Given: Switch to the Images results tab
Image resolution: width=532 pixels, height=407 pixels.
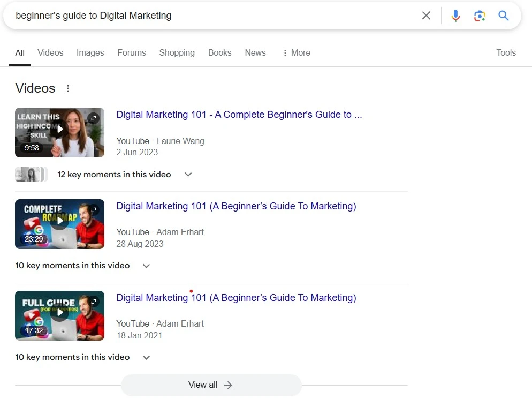Looking at the screenshot, I should [x=90, y=52].
